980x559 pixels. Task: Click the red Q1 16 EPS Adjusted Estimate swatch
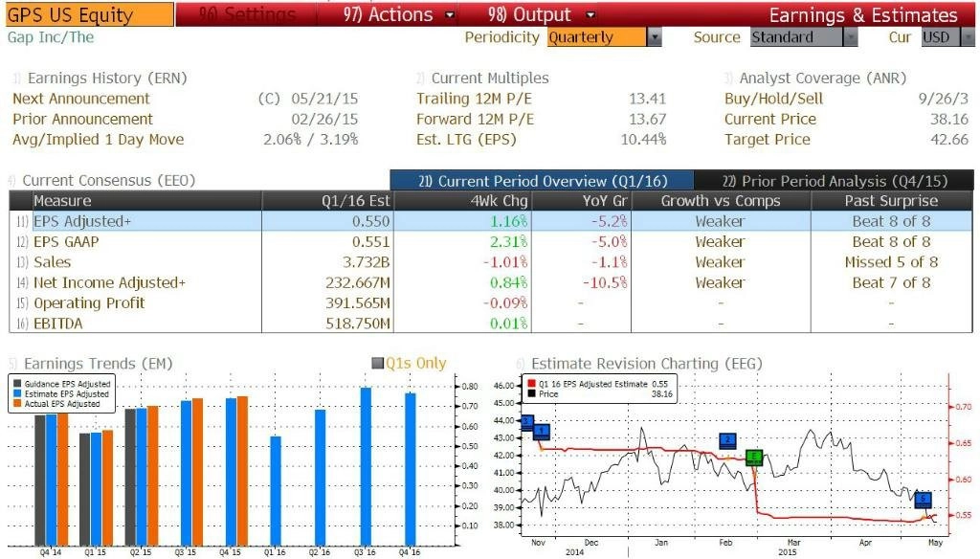532,384
